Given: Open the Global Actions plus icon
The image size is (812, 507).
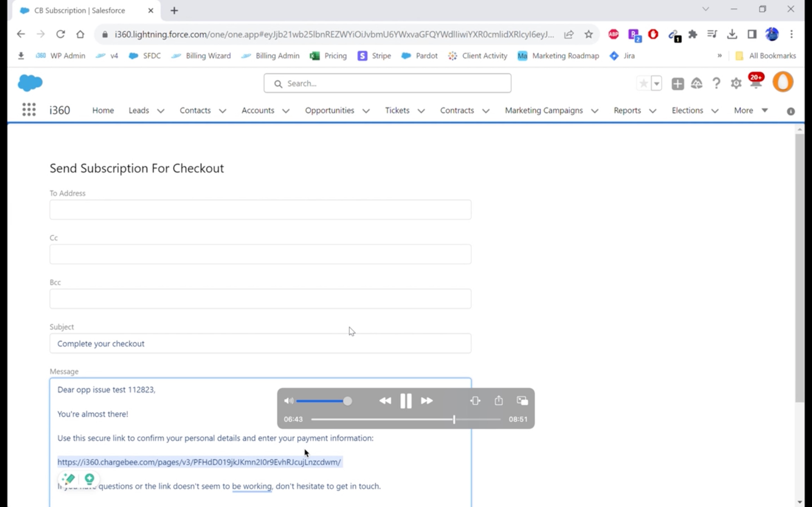Looking at the screenshot, I should [x=678, y=83].
